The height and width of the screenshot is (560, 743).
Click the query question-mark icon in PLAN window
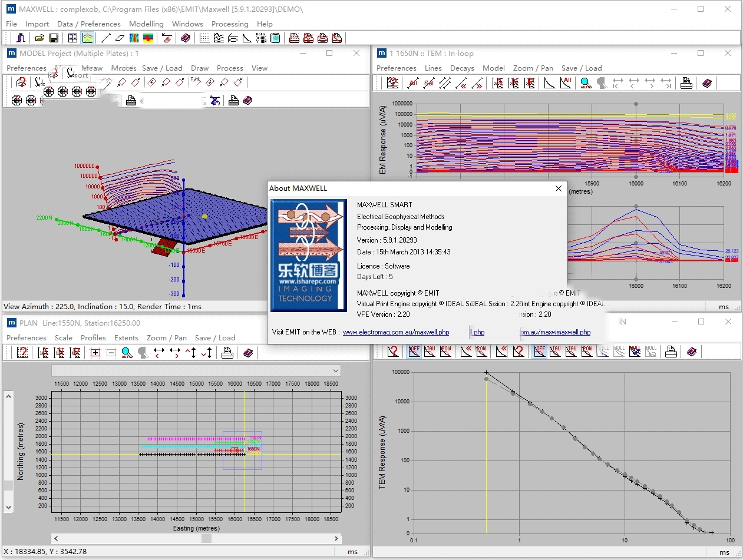22,353
